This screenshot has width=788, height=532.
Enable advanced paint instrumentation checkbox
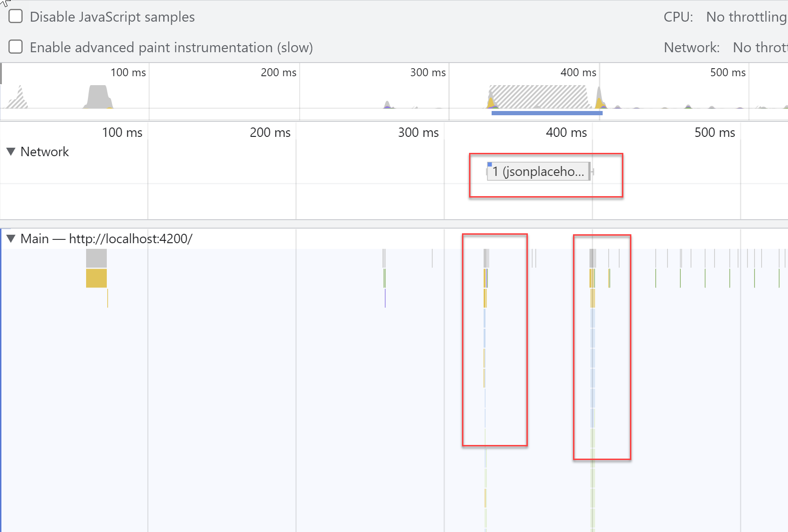(16, 47)
